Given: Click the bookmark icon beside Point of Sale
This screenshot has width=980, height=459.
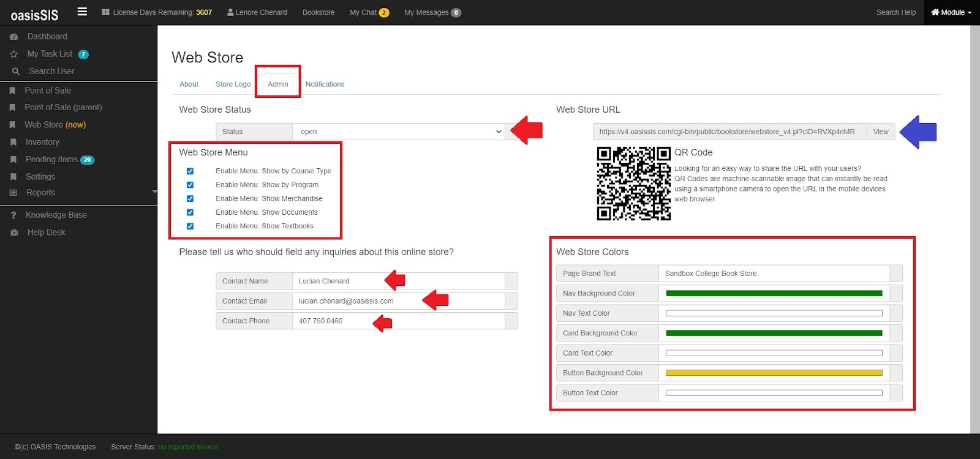Looking at the screenshot, I should 12,91.
